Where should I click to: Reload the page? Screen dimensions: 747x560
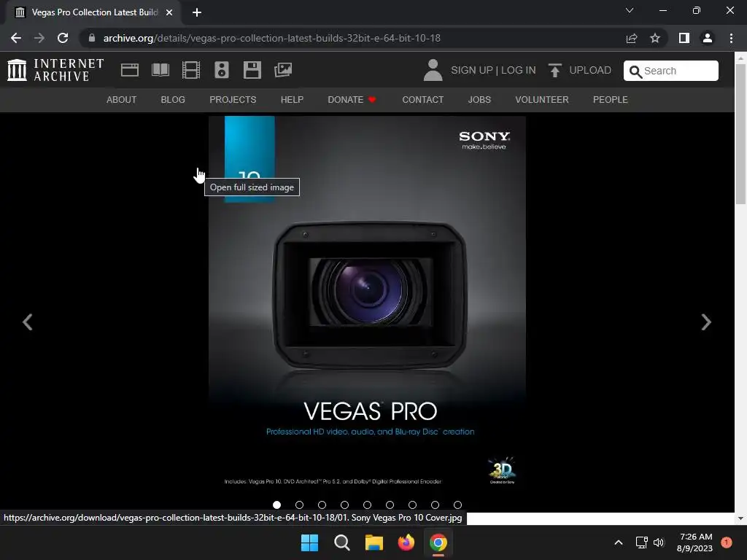[63, 38]
